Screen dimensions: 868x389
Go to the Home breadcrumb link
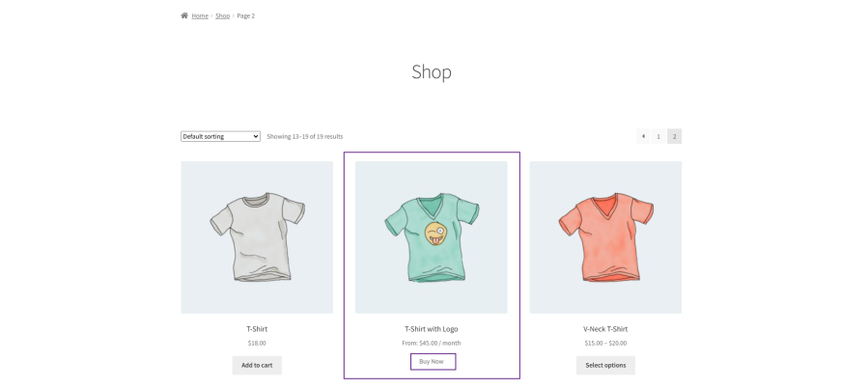point(200,15)
